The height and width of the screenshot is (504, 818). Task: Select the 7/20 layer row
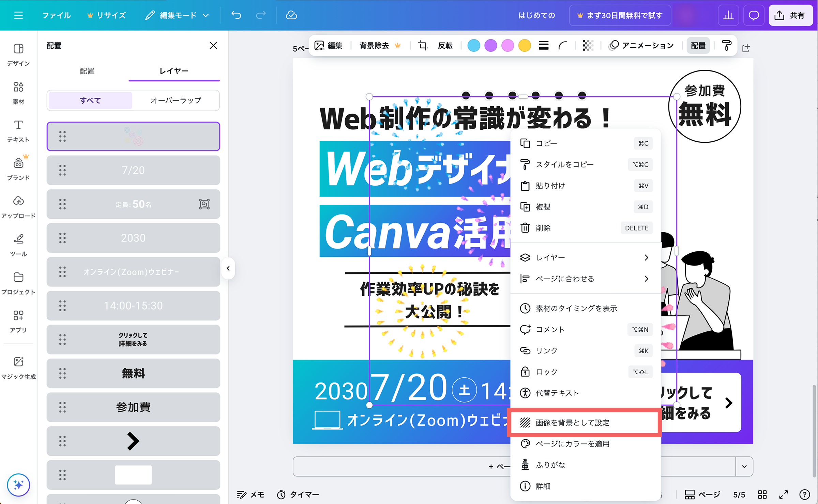[x=133, y=170]
